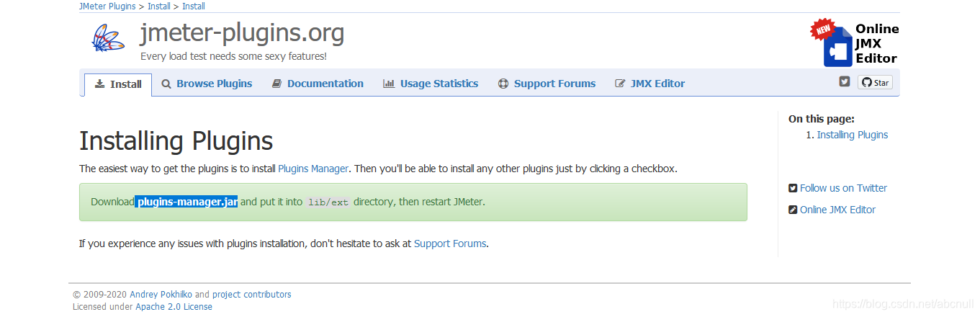This screenshot has height=317, width=980.
Task: Click the JMeter Plugins breadcrumb link
Action: [107, 6]
